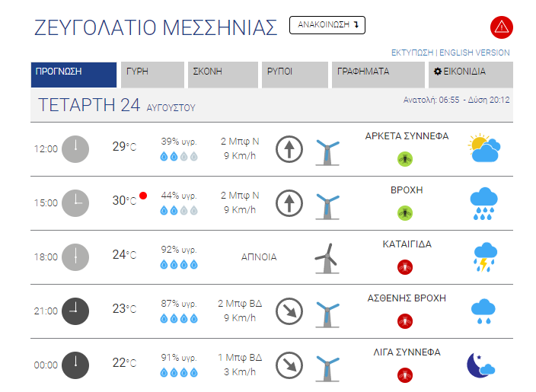Click the red mosquito icon under ΚΑΤΑΙΓΙΔΑ
The image size is (536, 392).
point(405,267)
